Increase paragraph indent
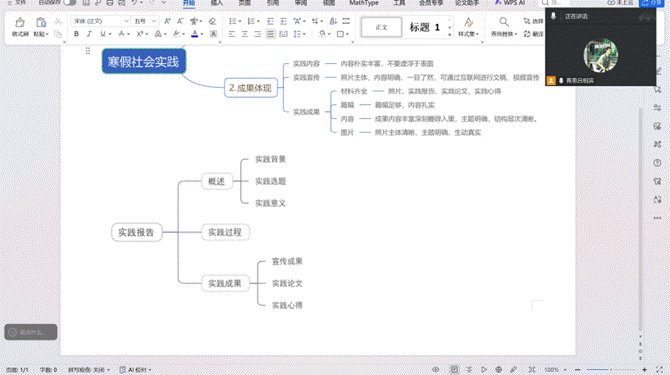Viewport: 670px width, 375px height. point(283,21)
